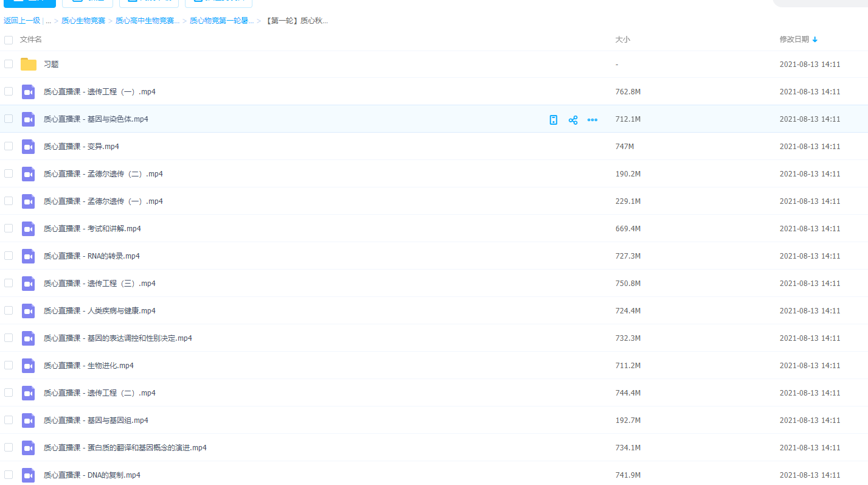Navigate to 质心物竞第一轮暑... breadcrumb
868x485 pixels.
pos(221,21)
